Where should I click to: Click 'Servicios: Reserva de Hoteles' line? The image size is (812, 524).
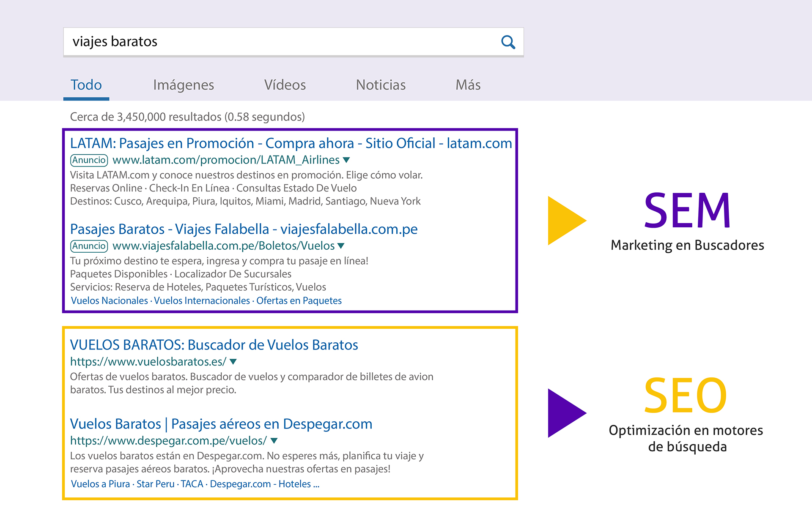(x=198, y=287)
